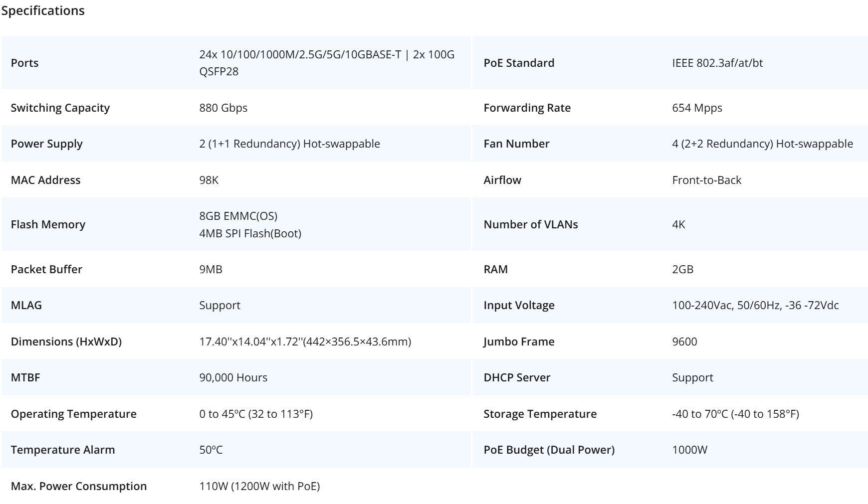Click the PoE Budget 1000W value
The image size is (868, 504).
click(x=689, y=450)
